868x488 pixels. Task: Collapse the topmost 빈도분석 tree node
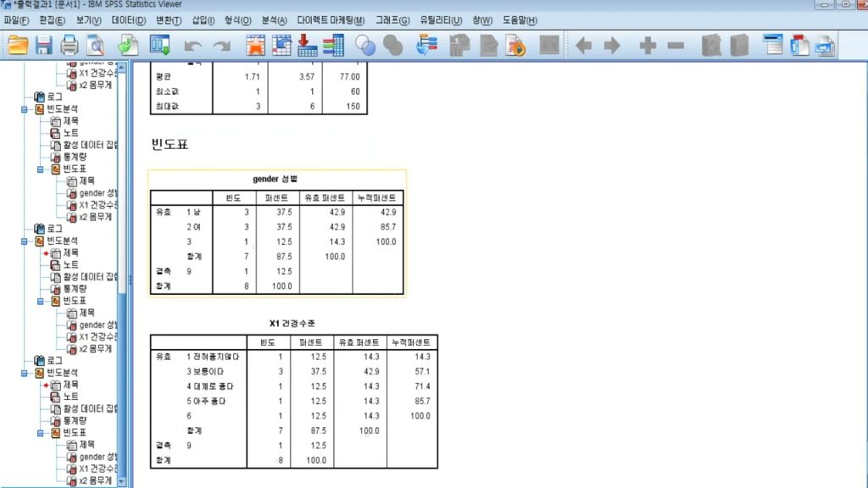pyautogui.click(x=27, y=109)
